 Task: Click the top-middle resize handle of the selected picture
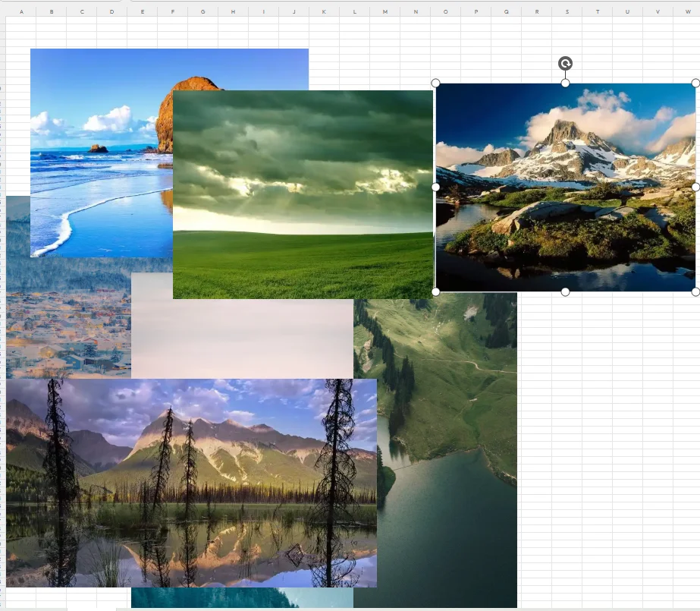[565, 83]
